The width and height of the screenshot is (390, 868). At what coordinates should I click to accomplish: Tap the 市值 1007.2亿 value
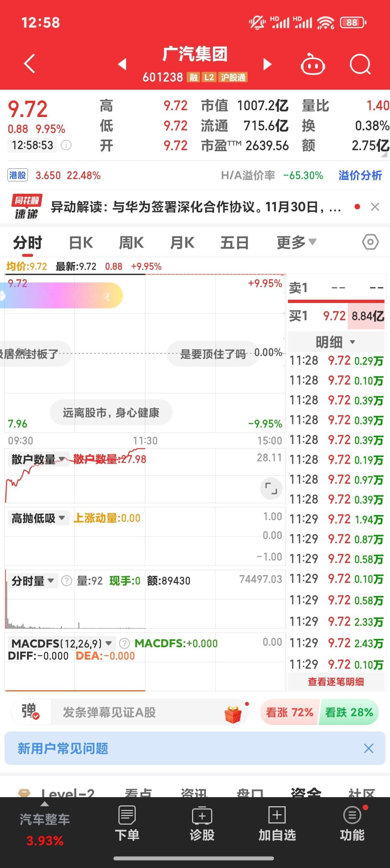point(263,106)
